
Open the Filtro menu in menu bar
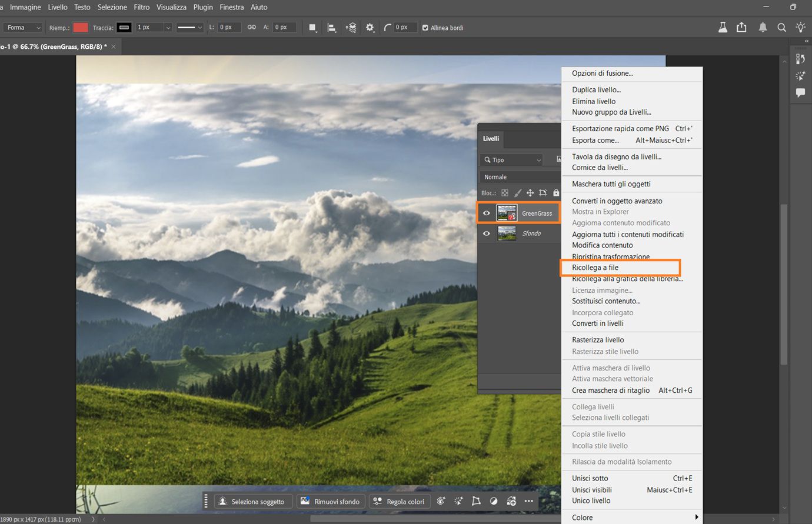tap(141, 7)
